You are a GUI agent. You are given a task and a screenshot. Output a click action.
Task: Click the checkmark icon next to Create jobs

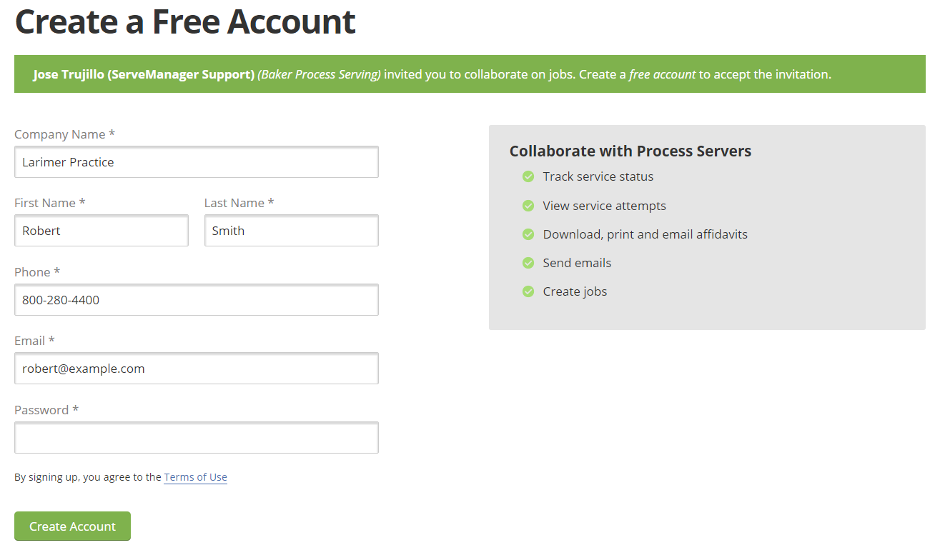528,291
